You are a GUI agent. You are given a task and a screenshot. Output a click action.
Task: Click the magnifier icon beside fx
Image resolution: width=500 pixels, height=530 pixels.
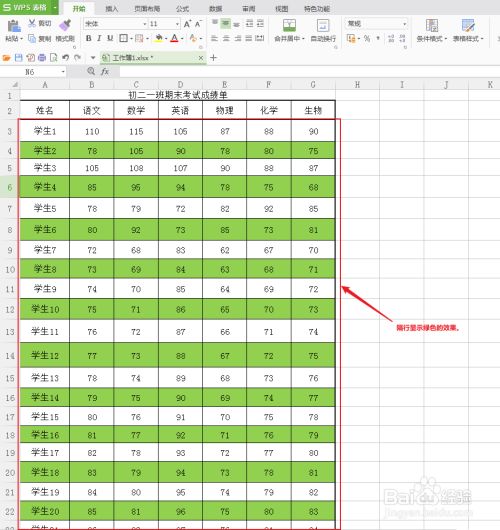tap(91, 71)
